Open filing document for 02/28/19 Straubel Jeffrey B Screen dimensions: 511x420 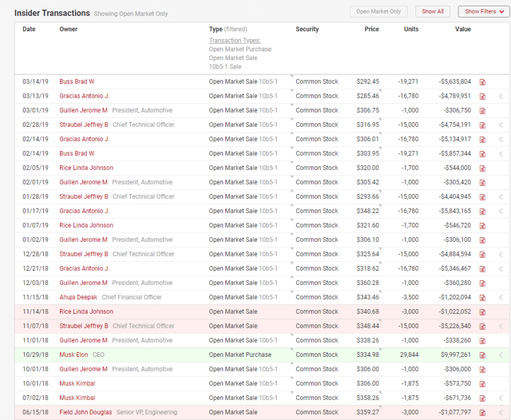click(482, 125)
